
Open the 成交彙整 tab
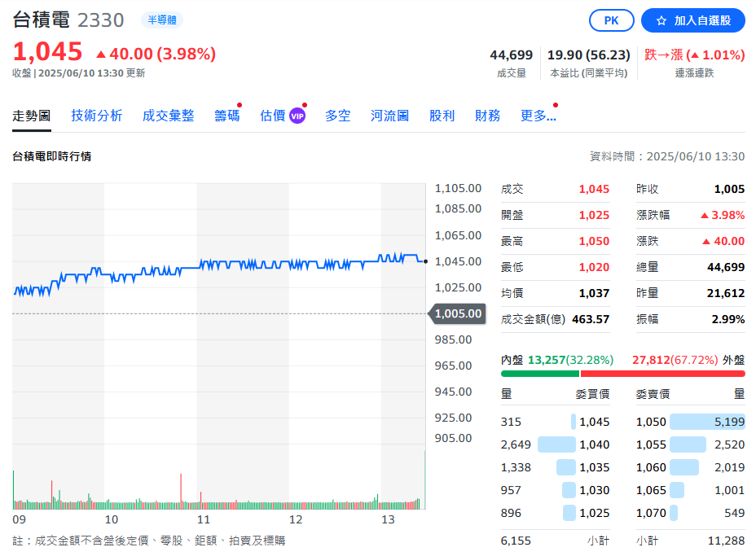tap(169, 116)
